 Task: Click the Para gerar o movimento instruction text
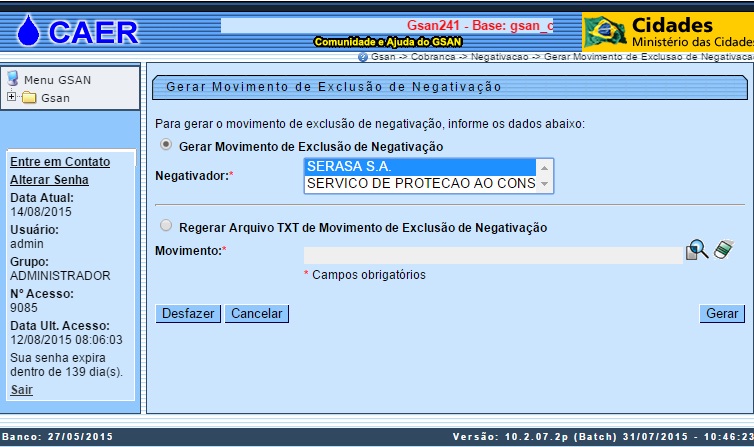pos(370,124)
